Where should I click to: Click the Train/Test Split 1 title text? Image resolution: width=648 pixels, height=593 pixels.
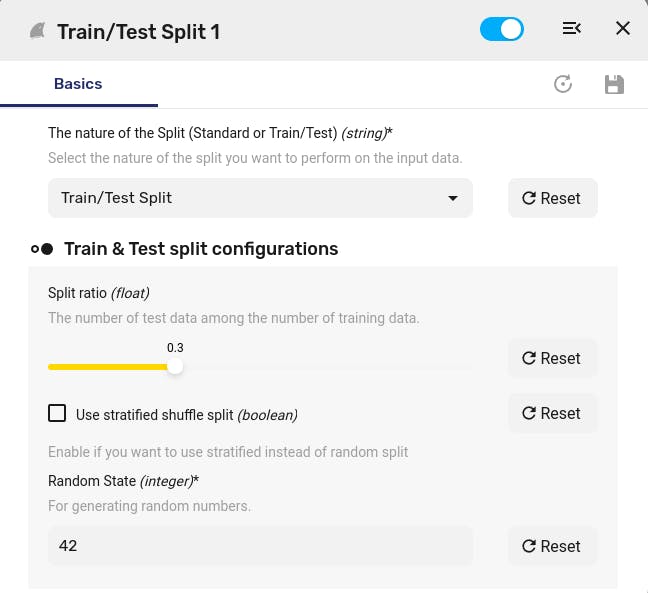(x=138, y=32)
